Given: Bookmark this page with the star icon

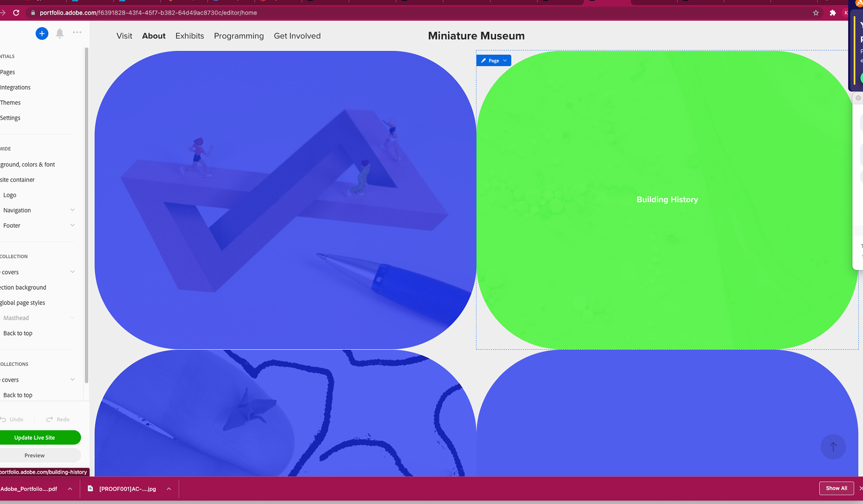Looking at the screenshot, I should click(816, 13).
